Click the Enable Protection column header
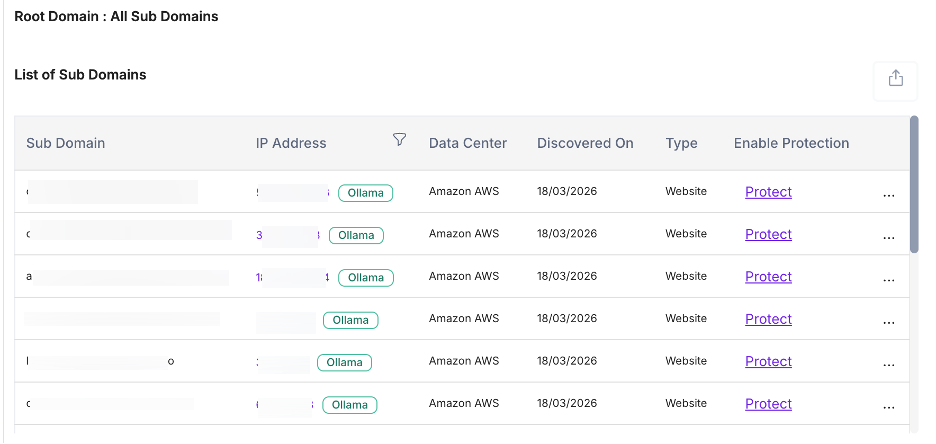 pos(791,143)
